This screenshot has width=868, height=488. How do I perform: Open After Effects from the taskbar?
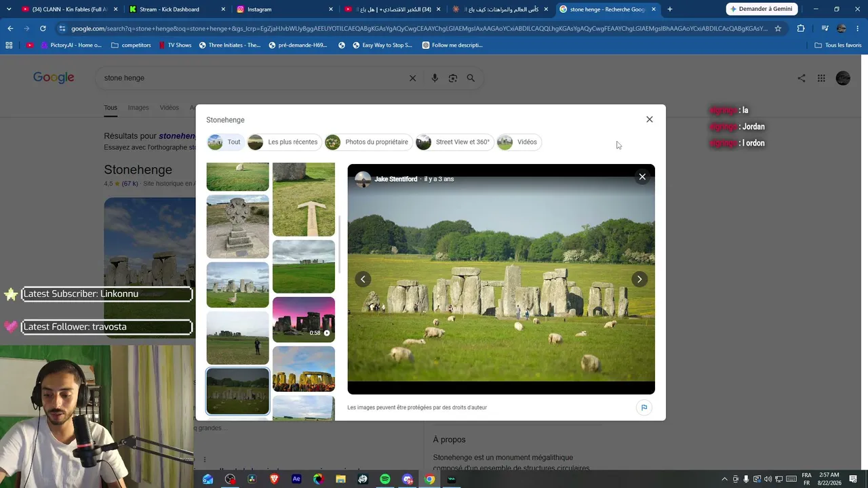tap(296, 479)
